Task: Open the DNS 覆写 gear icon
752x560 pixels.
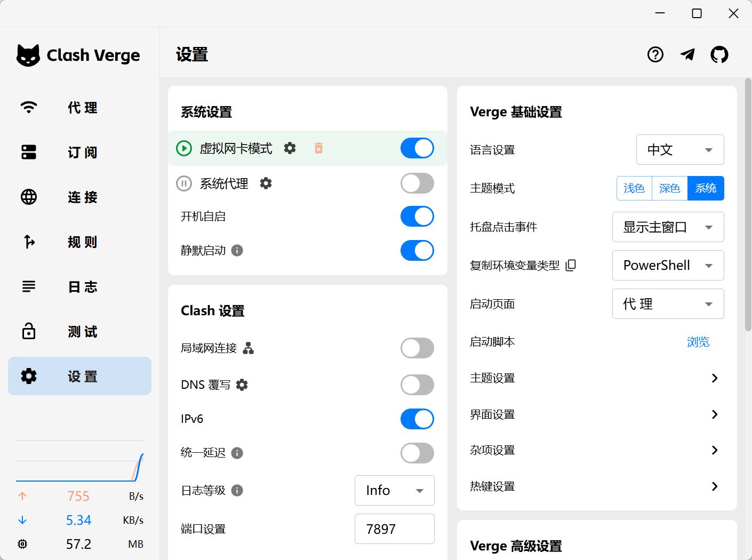Action: pos(242,385)
